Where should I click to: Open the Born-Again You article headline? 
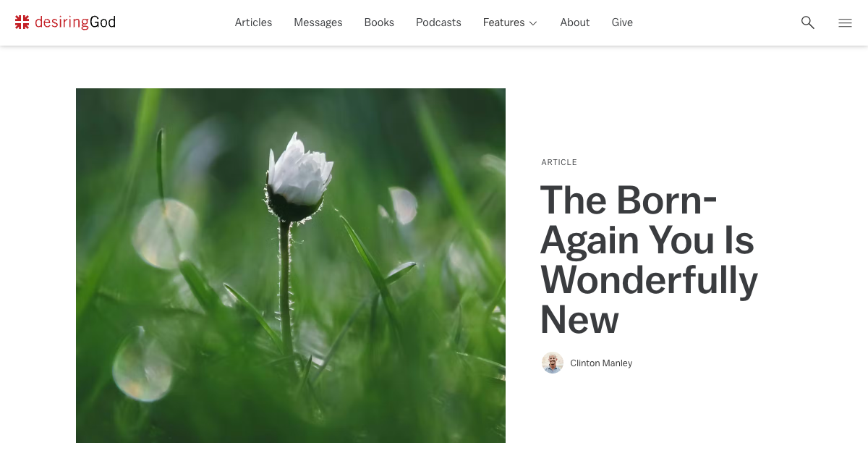[649, 259]
